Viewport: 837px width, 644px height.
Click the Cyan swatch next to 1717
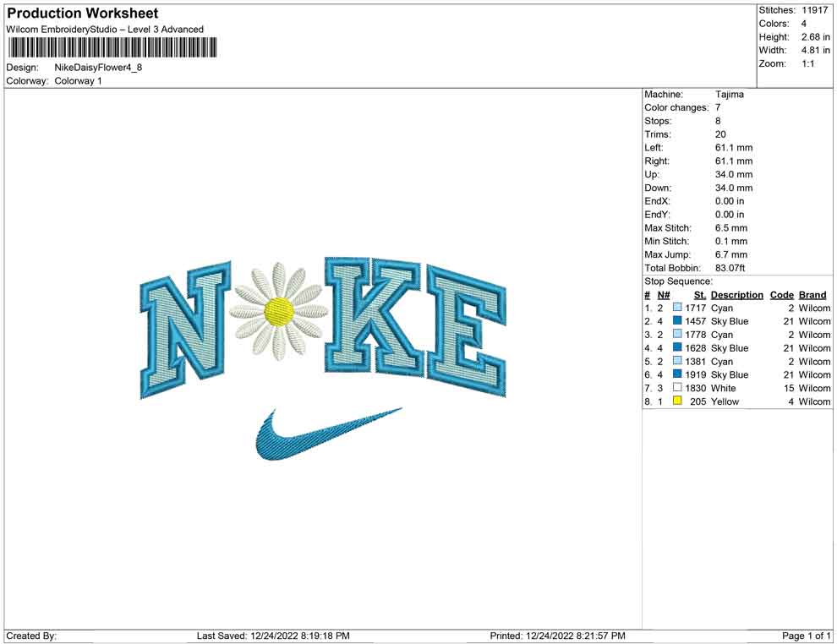pyautogui.click(x=677, y=308)
